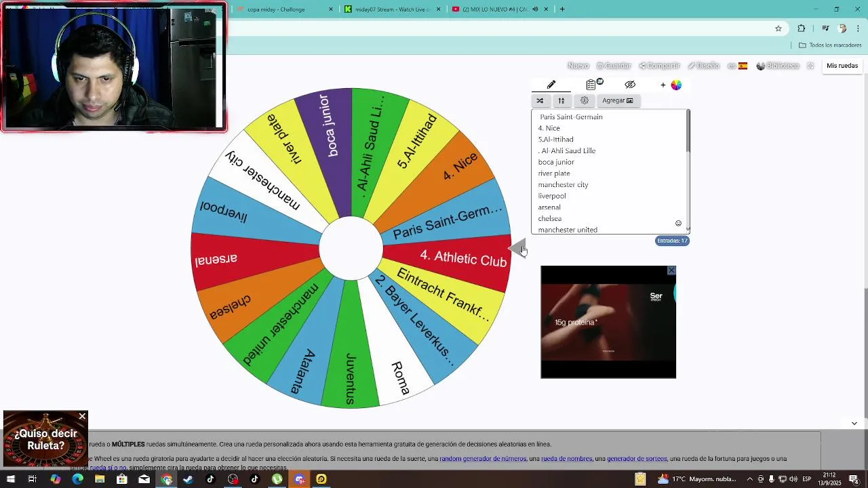Open Chrome three-dot menu
The width and height of the screenshot is (868, 488).
pos(859,28)
